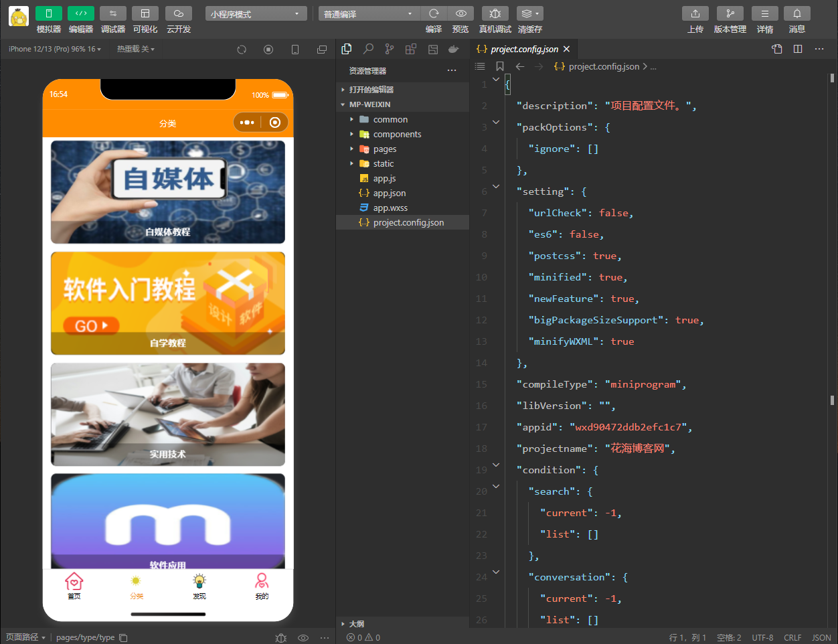Screen dimensions: 838x644
Task: Click the split editor icon
Action: point(798,49)
